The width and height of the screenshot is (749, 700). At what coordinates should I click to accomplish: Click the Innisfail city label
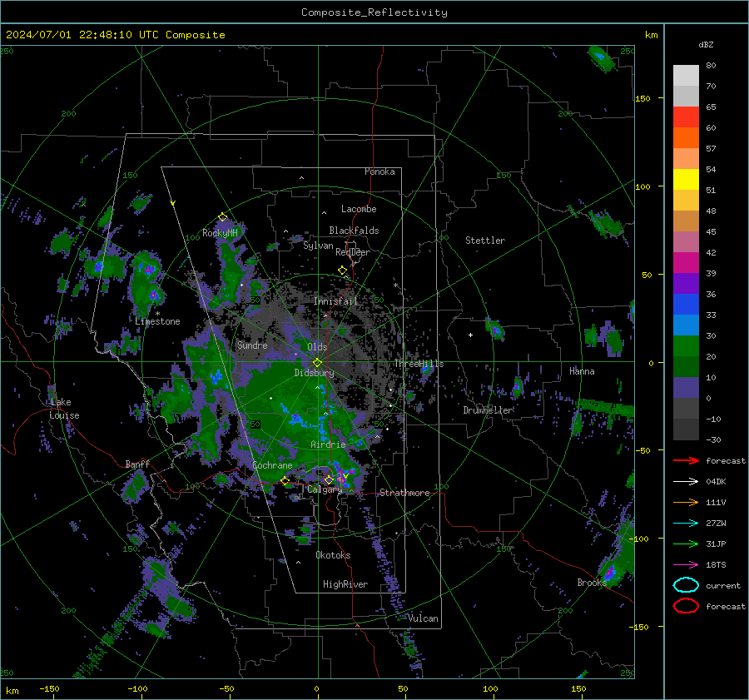point(336,301)
